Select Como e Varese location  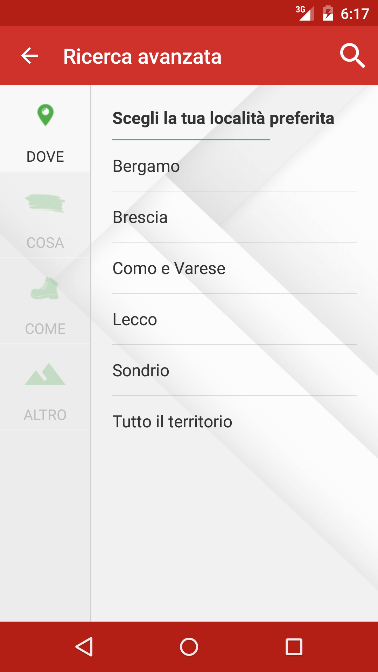[234, 268]
